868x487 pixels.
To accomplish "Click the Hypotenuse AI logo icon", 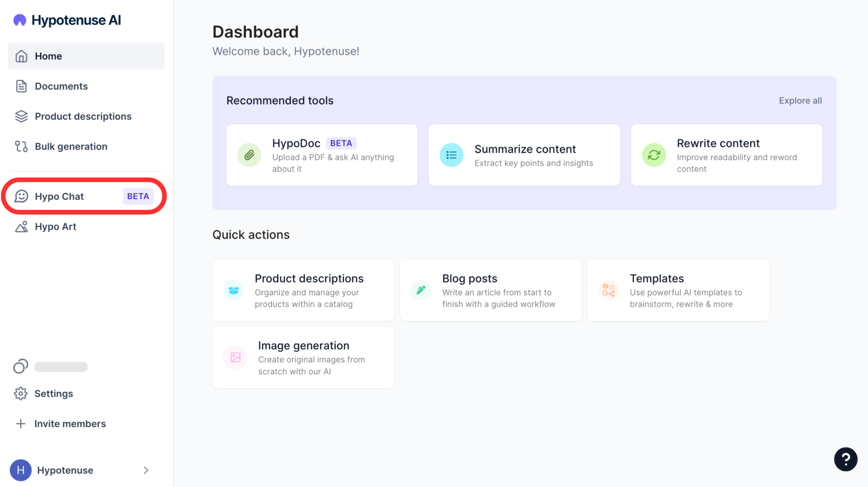I will pos(20,20).
